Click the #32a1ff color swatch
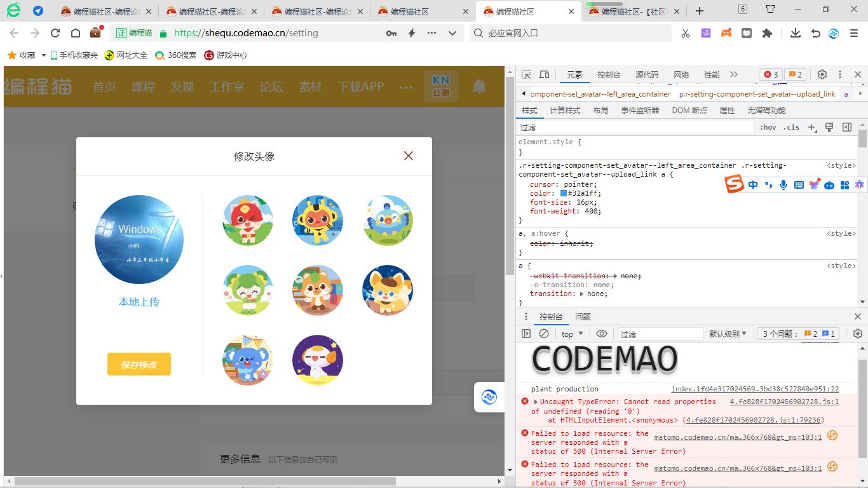 click(563, 193)
